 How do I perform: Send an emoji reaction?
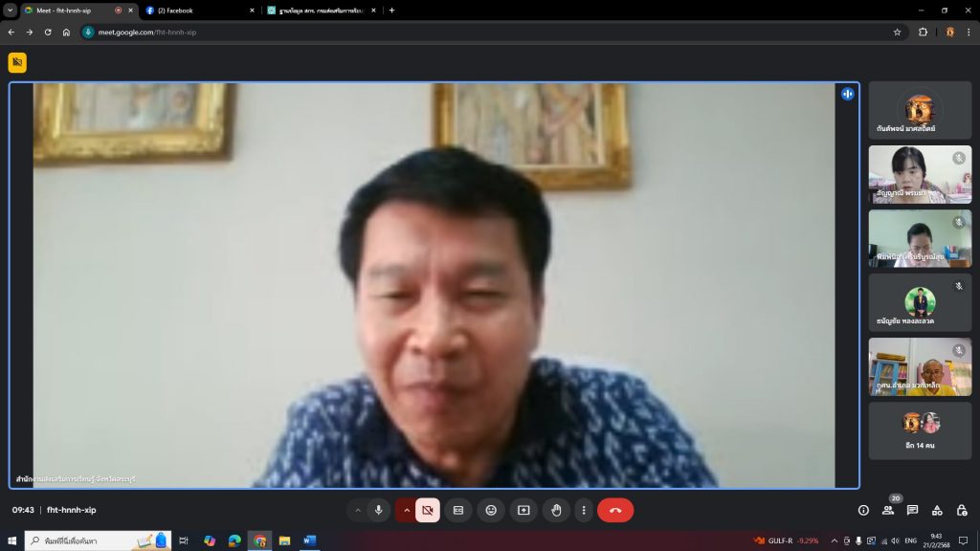(x=491, y=511)
